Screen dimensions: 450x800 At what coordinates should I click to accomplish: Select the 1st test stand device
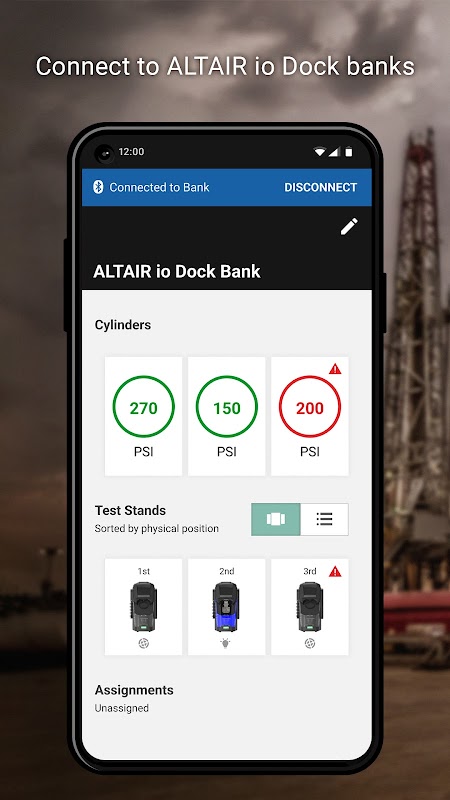pos(143,607)
